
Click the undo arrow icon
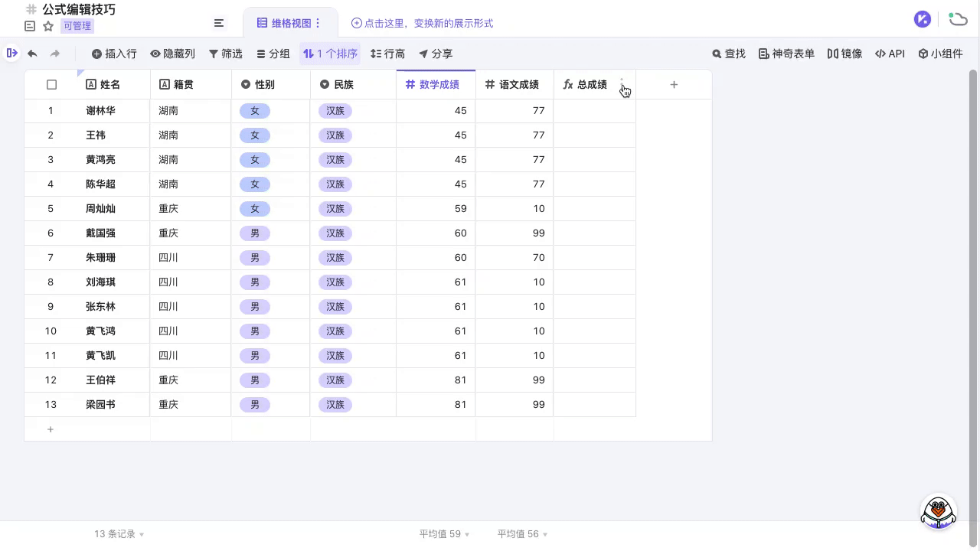tap(31, 54)
